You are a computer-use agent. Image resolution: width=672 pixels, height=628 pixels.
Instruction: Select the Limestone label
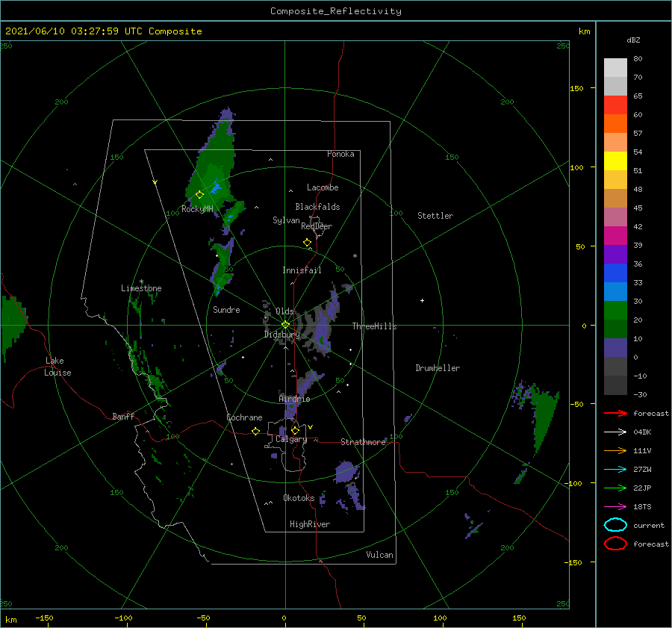click(x=141, y=288)
